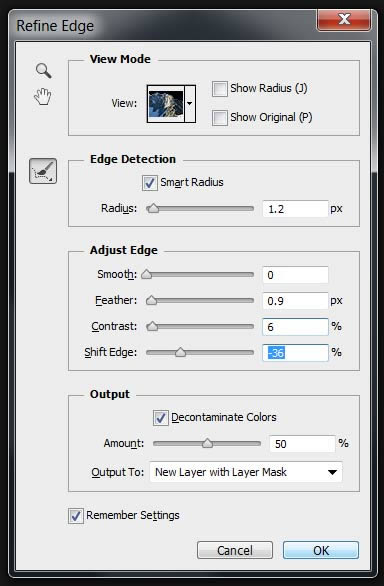Click the Cancel button
The image size is (384, 586).
coord(235,550)
